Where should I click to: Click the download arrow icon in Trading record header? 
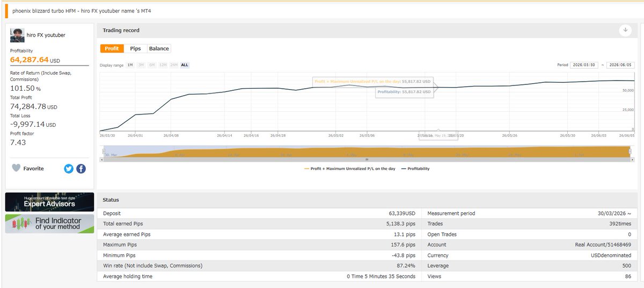pos(625,31)
